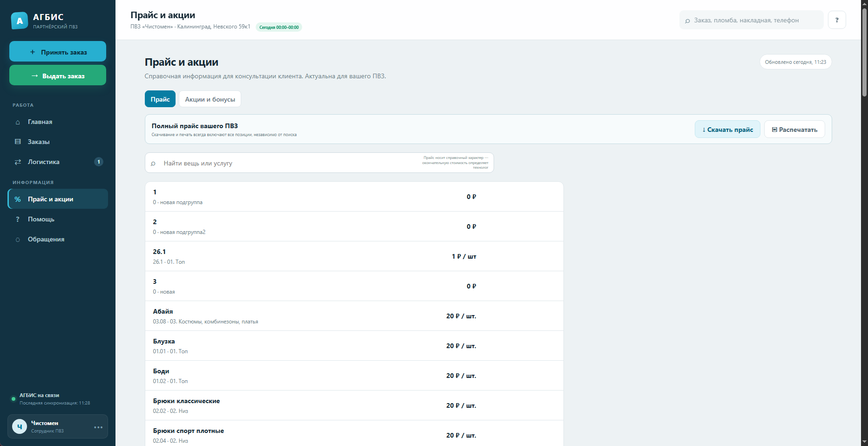Open the Заказы list icon
Screen dimensions: 868x446
18,142
